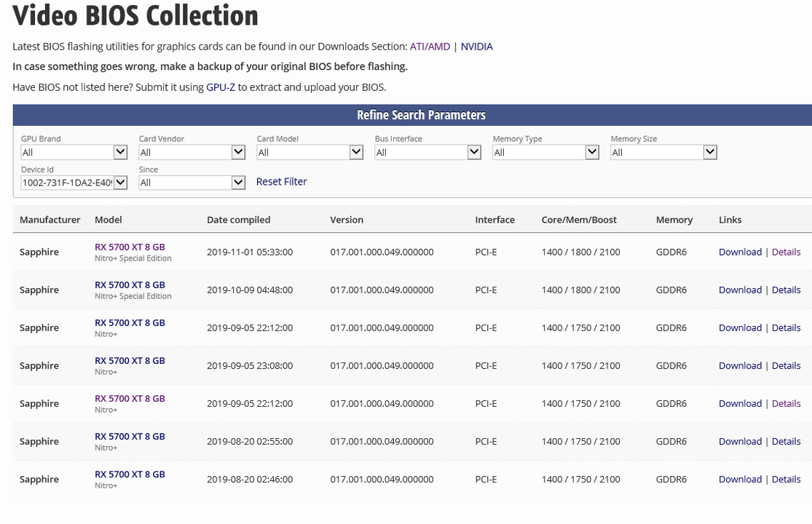Select the date 2019-11-01 05:33:00
Screen dimensions: 812x524
(250, 252)
